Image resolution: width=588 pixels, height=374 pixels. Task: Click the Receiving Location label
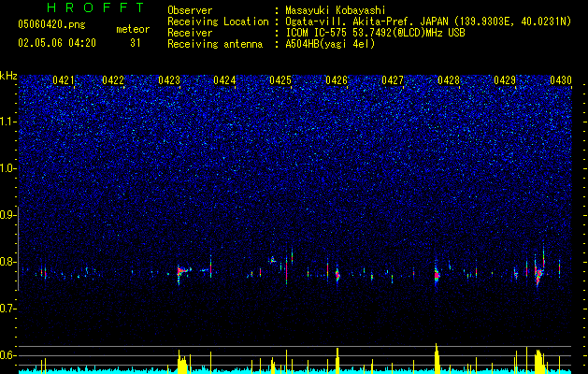[218, 22]
